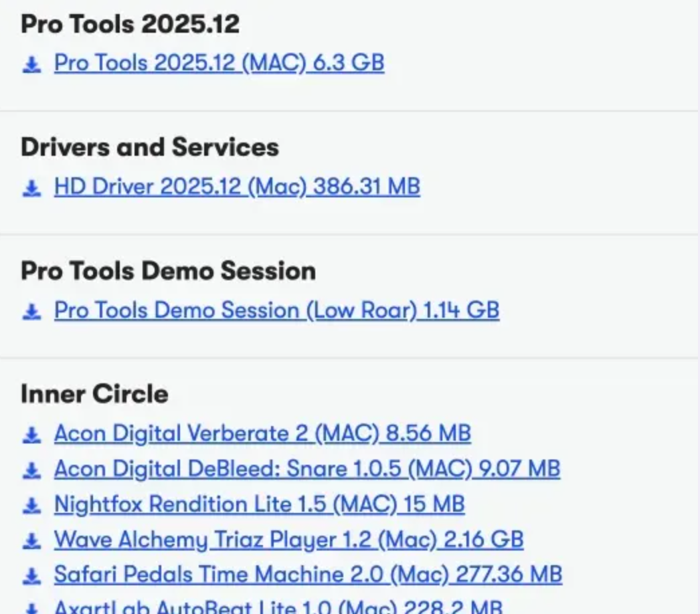Screen dimensions: 700x614
Task: Click download icon beside Acon Digital DeBleed: Snare
Action: (x=31, y=470)
